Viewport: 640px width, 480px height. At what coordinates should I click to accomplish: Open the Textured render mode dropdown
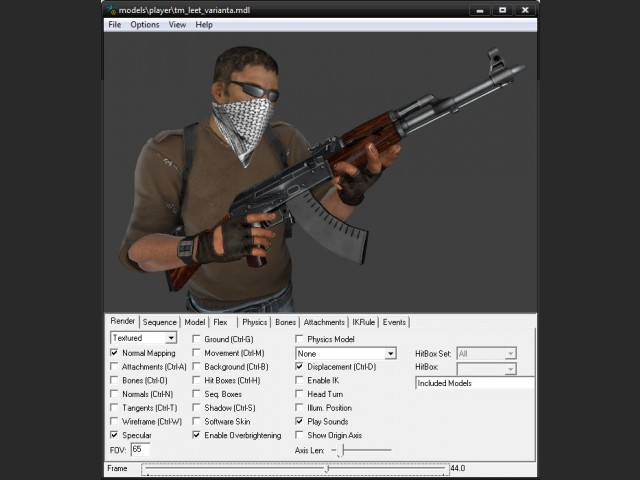(143, 338)
